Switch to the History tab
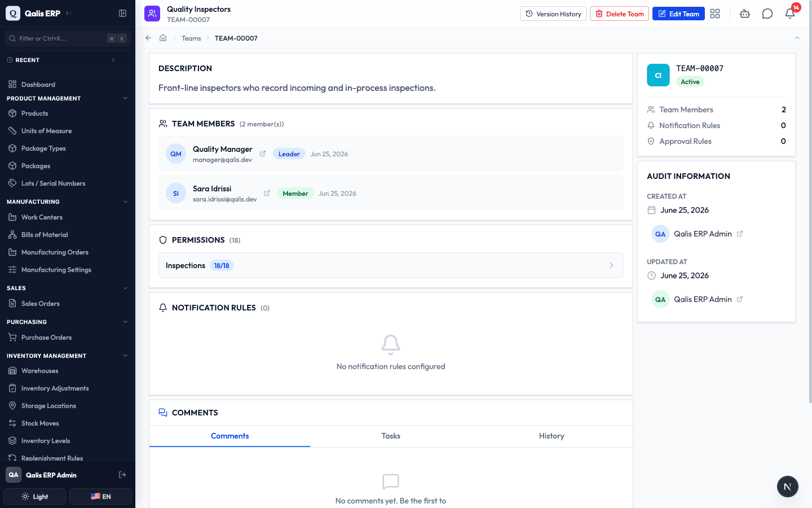 point(551,436)
